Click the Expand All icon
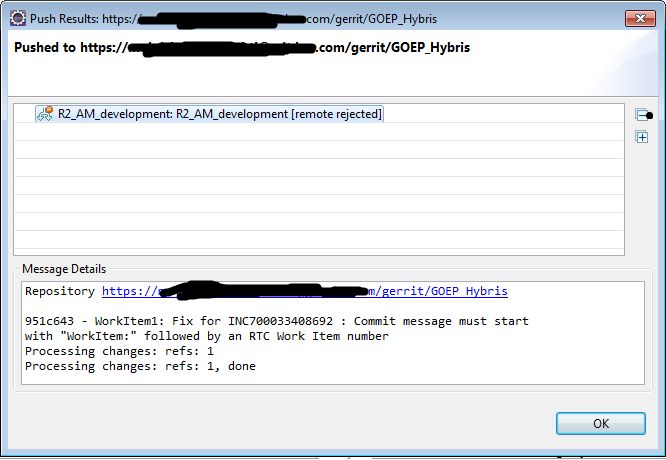 click(x=642, y=137)
